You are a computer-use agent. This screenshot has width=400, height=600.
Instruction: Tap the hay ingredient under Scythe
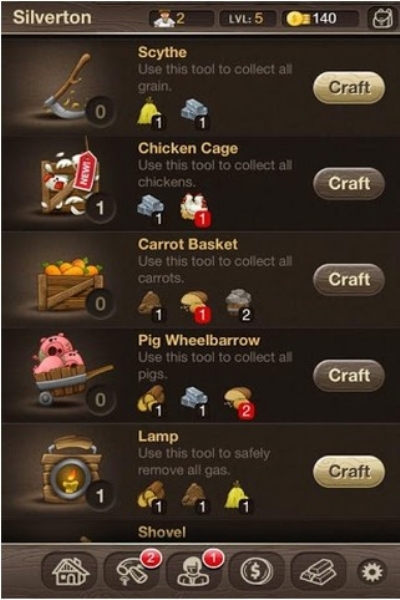tap(151, 113)
